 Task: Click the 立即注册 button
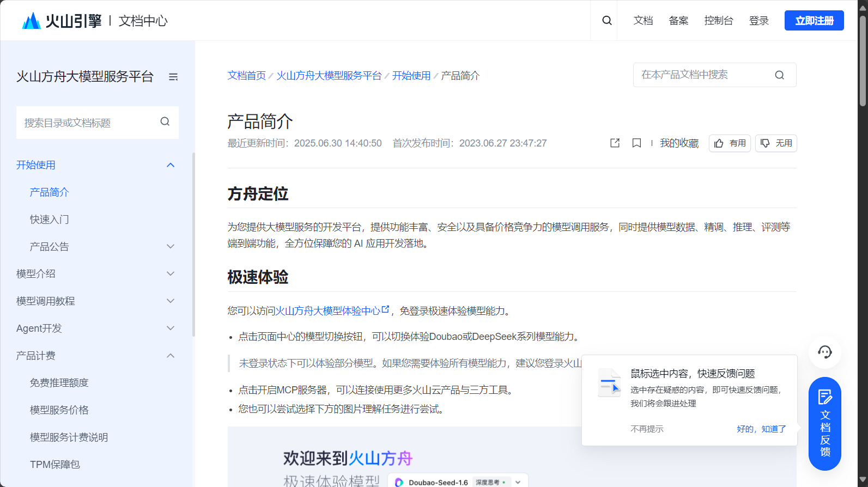[814, 21]
